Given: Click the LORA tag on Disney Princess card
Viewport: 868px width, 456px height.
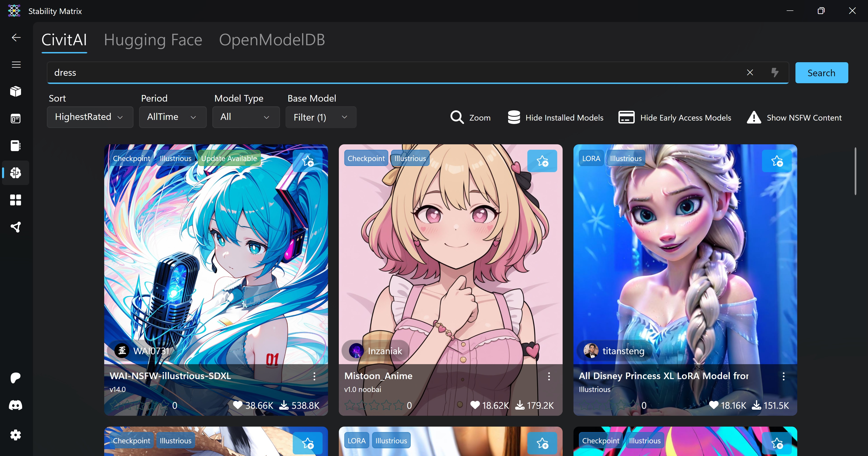Looking at the screenshot, I should [591, 158].
